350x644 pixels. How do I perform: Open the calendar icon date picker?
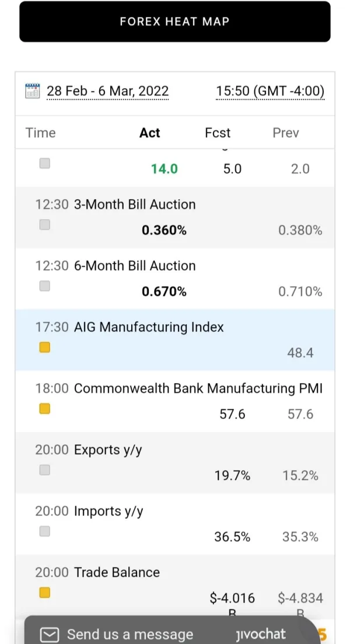33,91
